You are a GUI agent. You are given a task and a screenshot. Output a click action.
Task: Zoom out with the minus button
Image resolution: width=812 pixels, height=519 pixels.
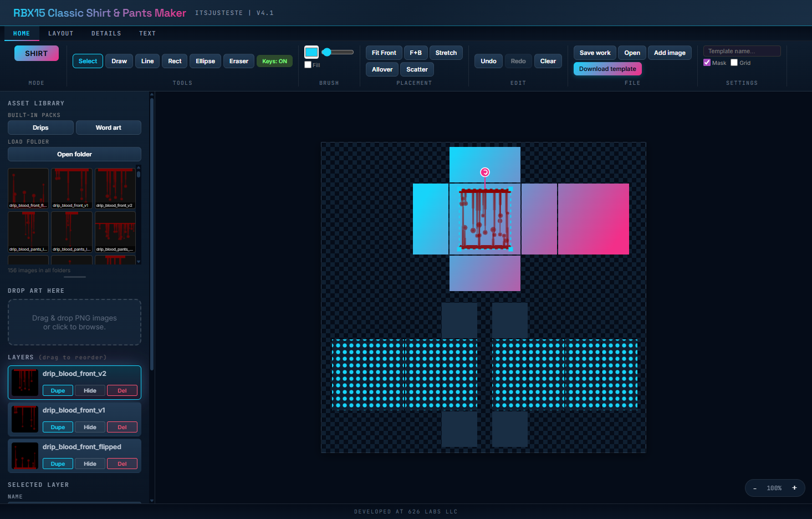click(x=755, y=488)
